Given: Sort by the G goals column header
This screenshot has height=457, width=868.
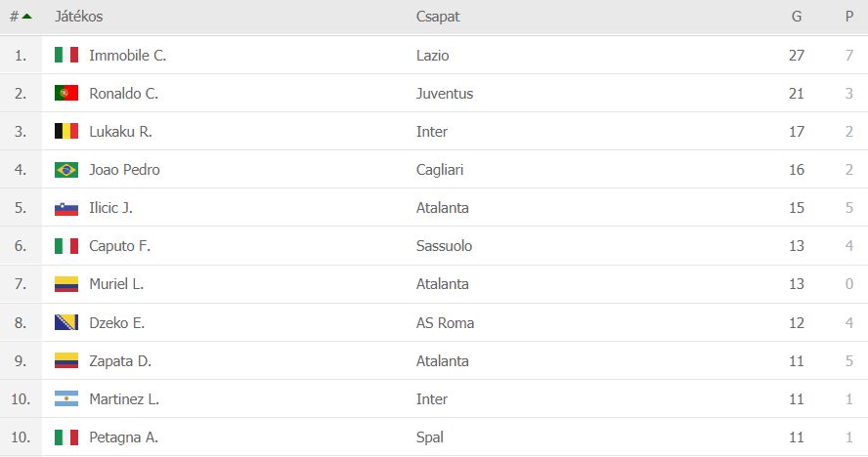Looking at the screenshot, I should point(797,17).
